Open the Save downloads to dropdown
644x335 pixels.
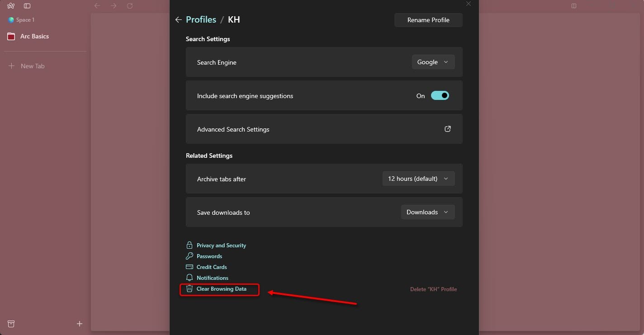[x=427, y=212]
